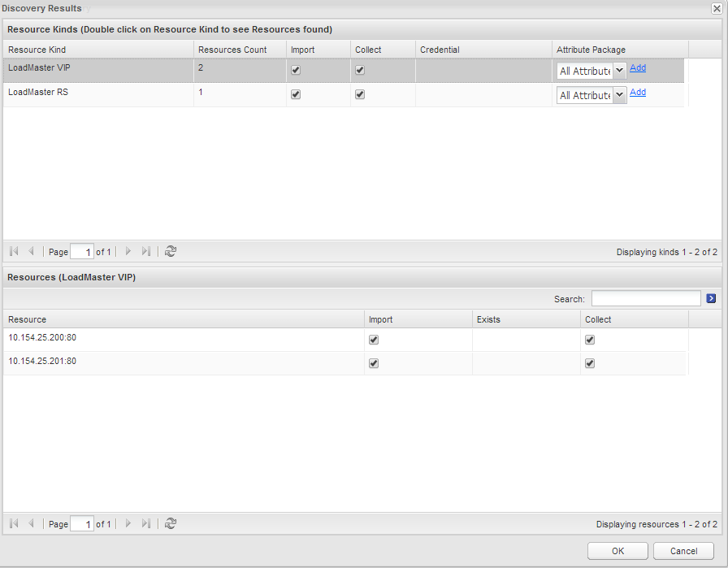The height and width of the screenshot is (568, 728).
Task: Click 'Displaying kinds 1 - 2 of 2' text
Action: (667, 252)
